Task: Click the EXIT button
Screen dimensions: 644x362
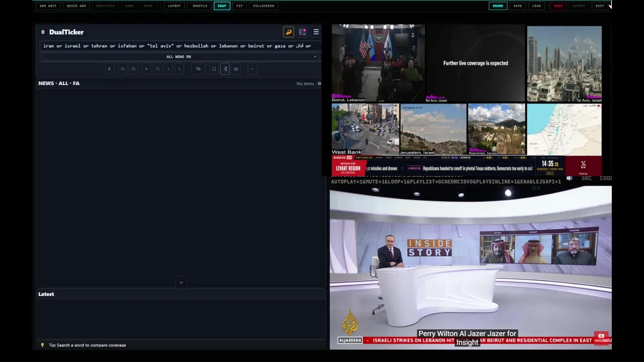Action: (600, 6)
